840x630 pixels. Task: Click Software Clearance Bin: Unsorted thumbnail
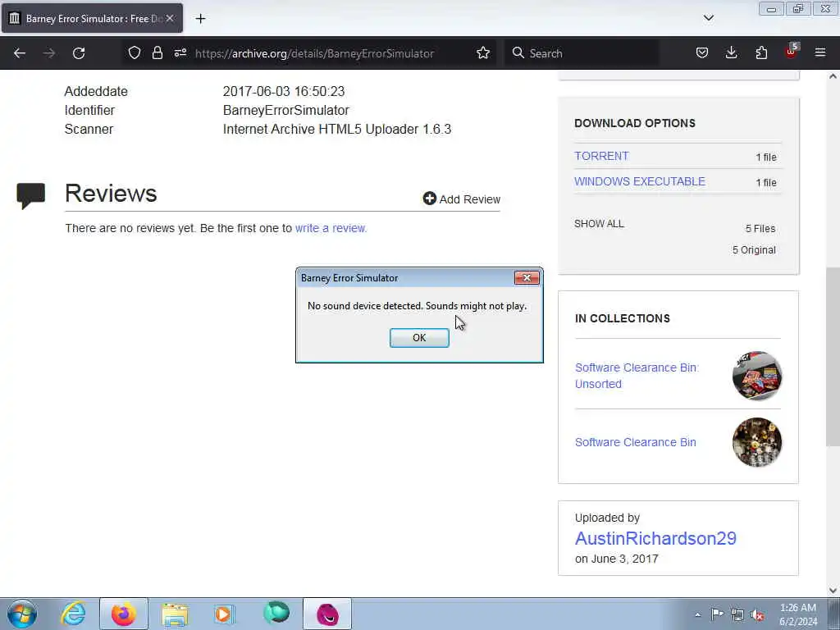tap(756, 376)
